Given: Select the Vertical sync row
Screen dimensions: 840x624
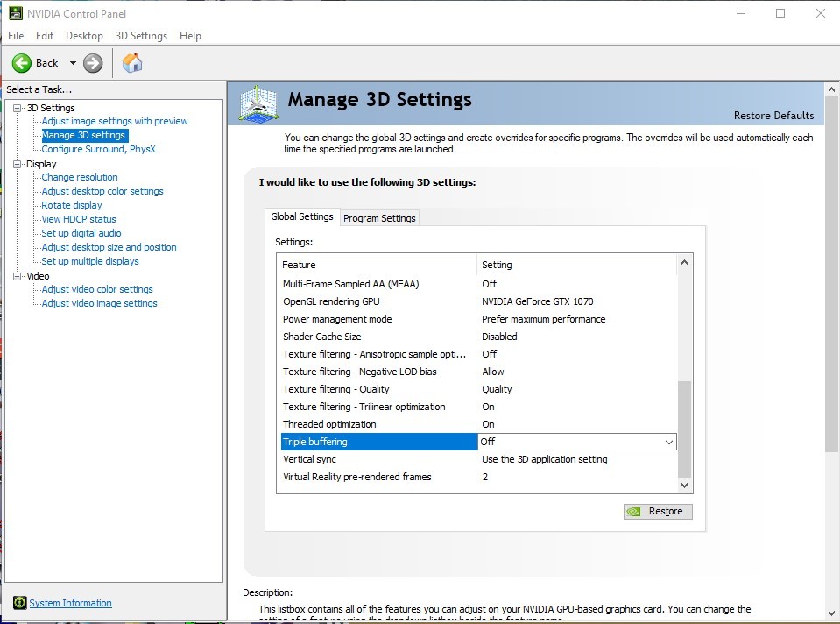Looking at the screenshot, I should click(x=478, y=459).
